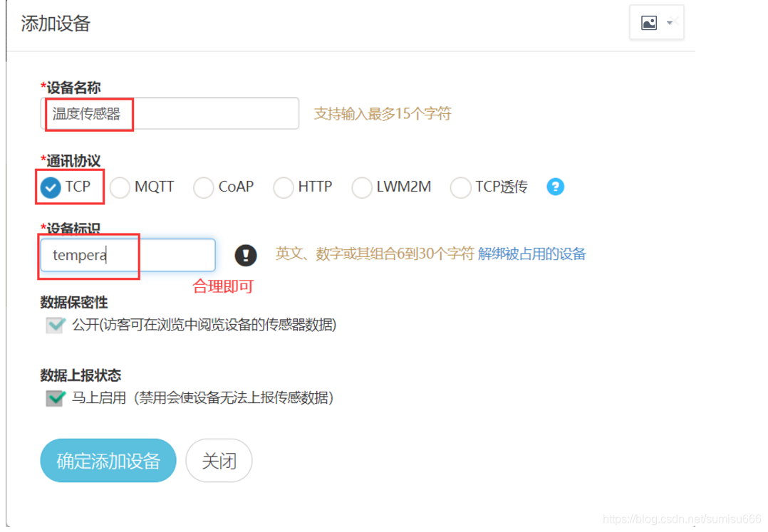Open the dropdown arrow beside image icon

coord(669,23)
